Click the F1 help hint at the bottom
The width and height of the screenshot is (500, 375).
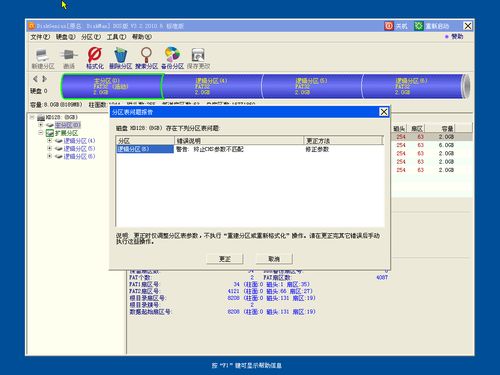coord(247,365)
